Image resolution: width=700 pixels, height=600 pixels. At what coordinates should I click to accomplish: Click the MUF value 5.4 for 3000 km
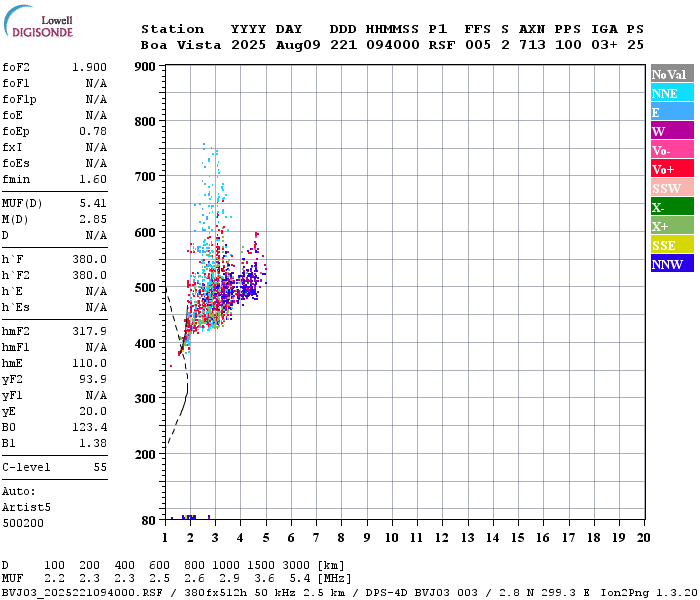[x=300, y=579]
